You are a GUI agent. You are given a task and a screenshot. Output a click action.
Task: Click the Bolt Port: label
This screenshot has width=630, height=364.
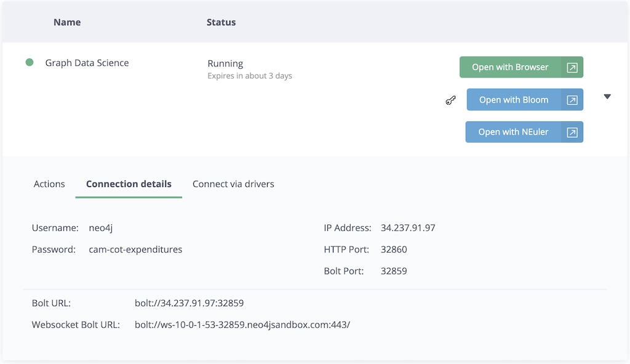point(343,271)
